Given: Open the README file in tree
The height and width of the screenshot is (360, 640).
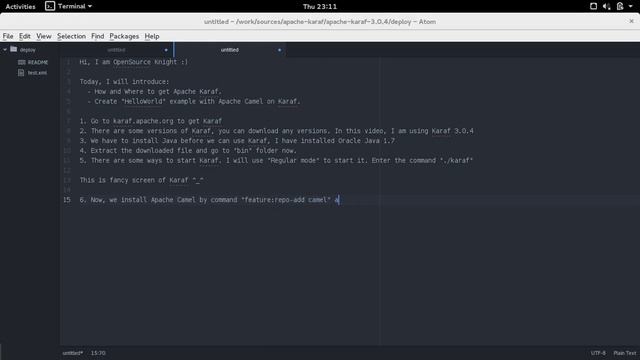Looking at the screenshot, I should (38, 62).
